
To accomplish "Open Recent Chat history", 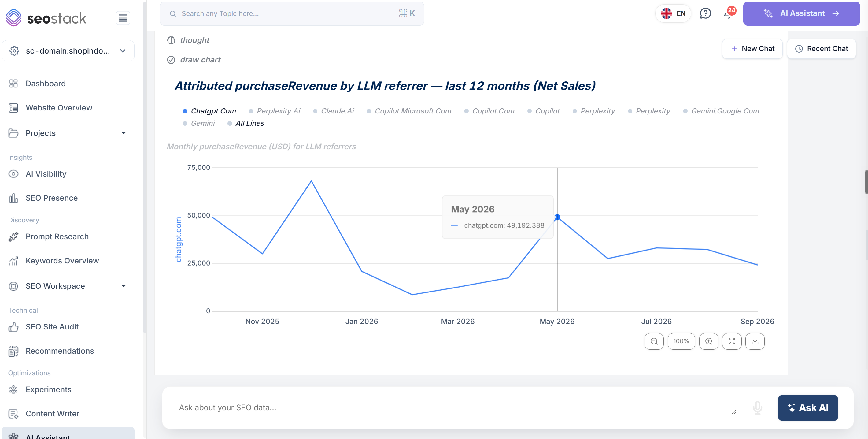I will click(822, 49).
